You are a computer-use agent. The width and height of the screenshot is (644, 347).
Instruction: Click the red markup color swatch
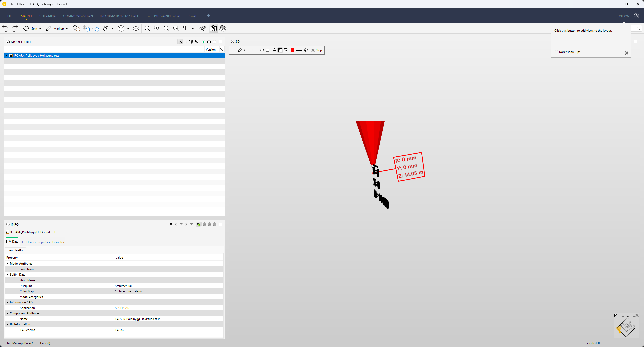(292, 50)
